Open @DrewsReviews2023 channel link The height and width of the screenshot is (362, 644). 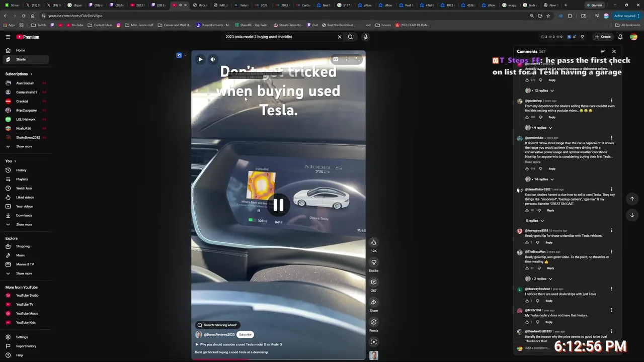219,334
